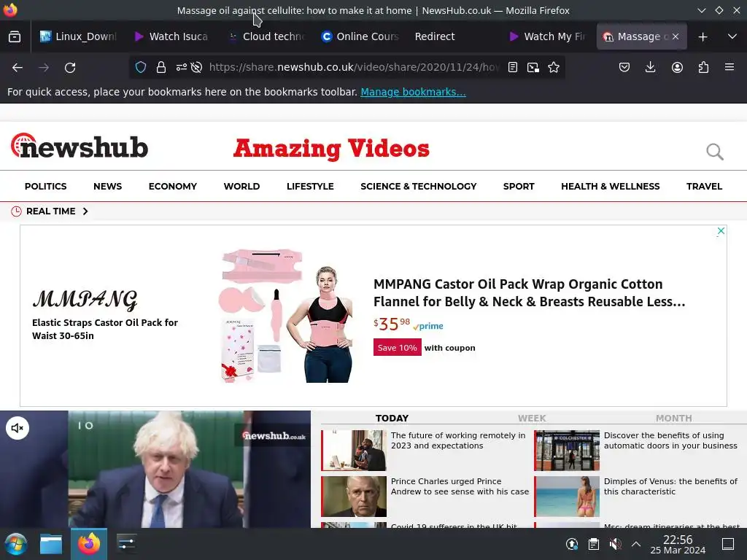747x560 pixels.
Task: Open the Extensions panel
Action: tap(704, 67)
